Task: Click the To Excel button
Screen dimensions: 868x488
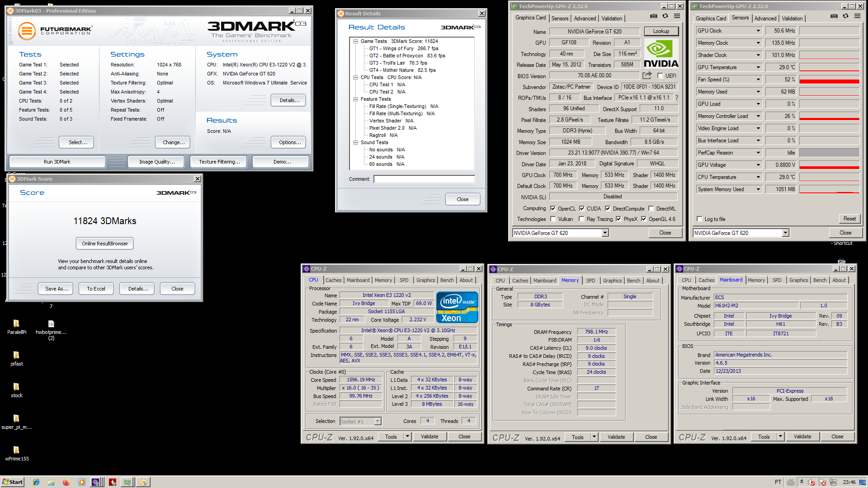Action: point(96,289)
